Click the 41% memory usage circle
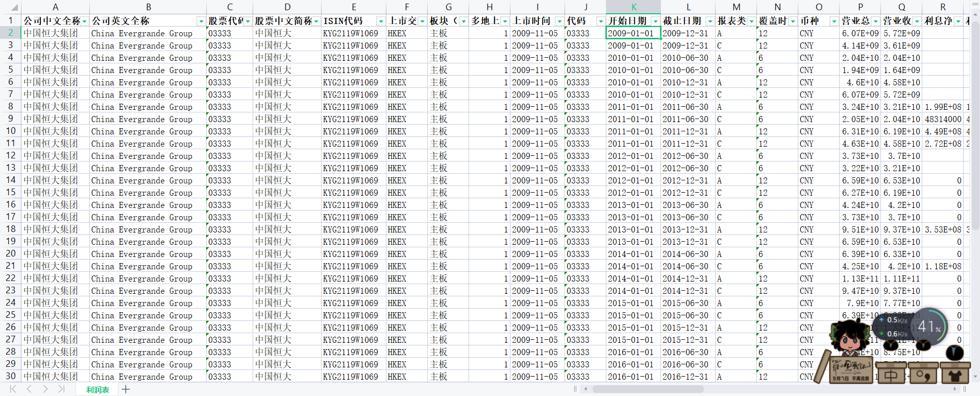Image resolution: width=980 pixels, height=396 pixels. [929, 327]
